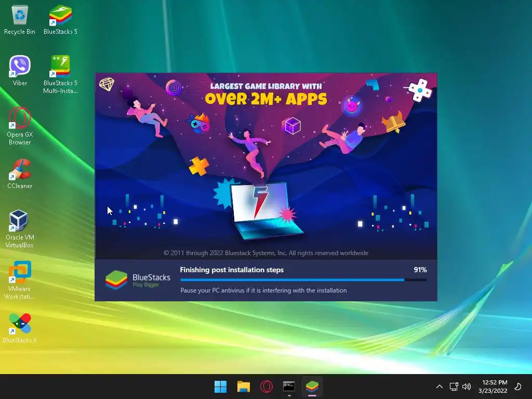This screenshot has width=532, height=399.
Task: Click 'Largest Game Library With' banner text
Action: click(266, 86)
